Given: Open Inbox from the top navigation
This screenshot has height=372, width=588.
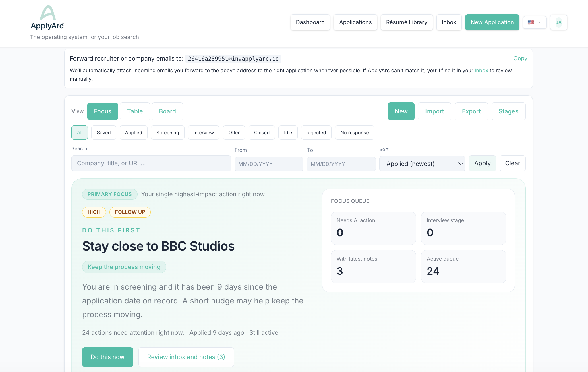Looking at the screenshot, I should click(449, 22).
